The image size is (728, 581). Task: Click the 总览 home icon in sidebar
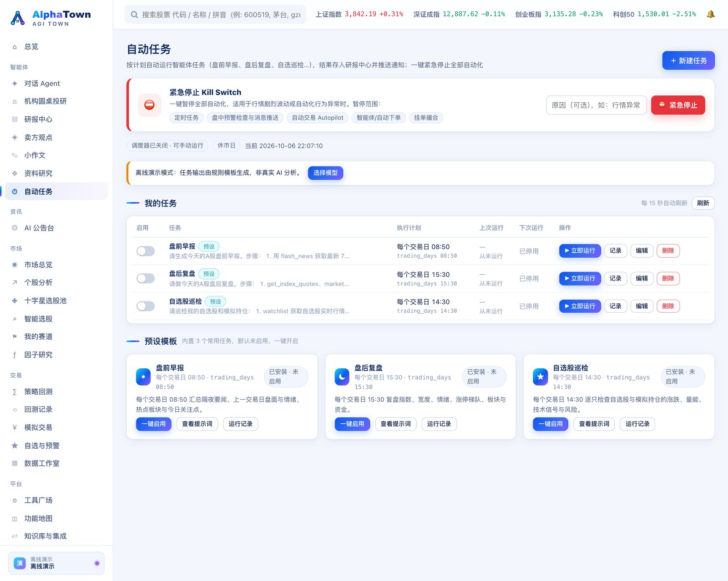pos(15,47)
